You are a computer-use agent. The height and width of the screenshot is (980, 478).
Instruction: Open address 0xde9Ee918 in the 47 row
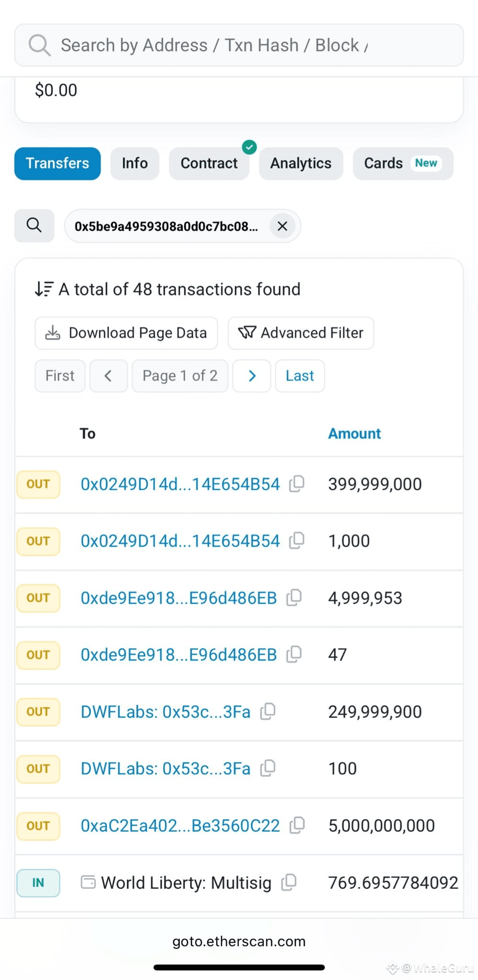[178, 655]
